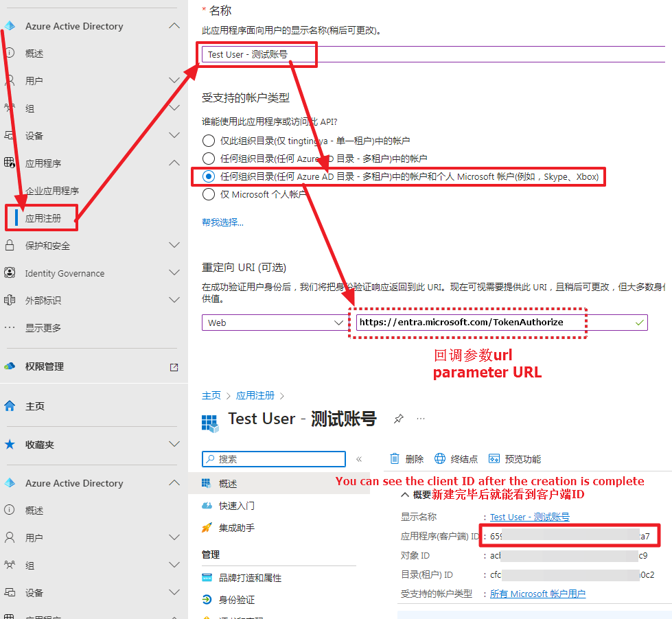
Task: Select 仅 Microsoft 个人帐户 radio button
Action: [209, 194]
